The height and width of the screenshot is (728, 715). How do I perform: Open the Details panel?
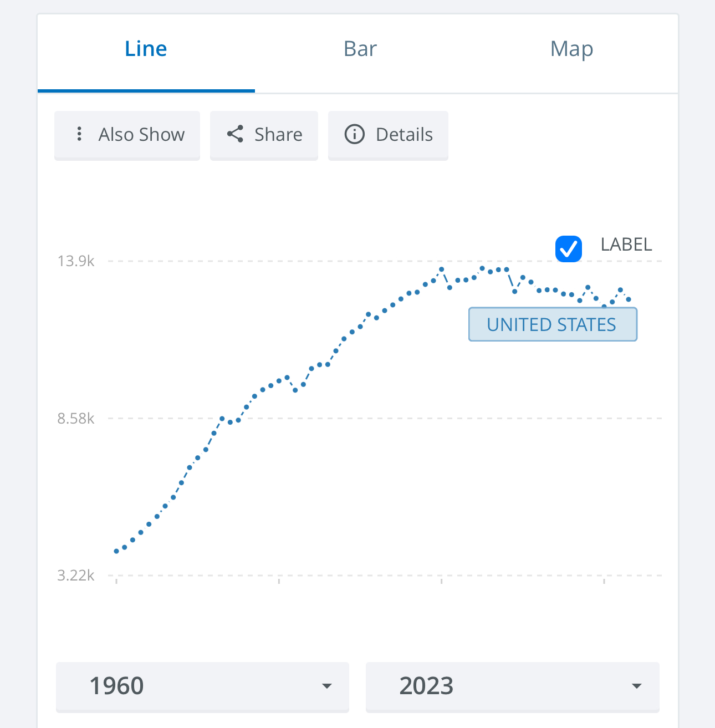pyautogui.click(x=388, y=135)
